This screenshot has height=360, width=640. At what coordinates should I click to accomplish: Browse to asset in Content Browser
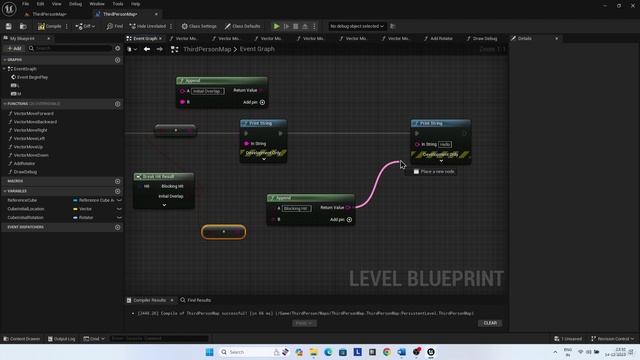point(23,26)
